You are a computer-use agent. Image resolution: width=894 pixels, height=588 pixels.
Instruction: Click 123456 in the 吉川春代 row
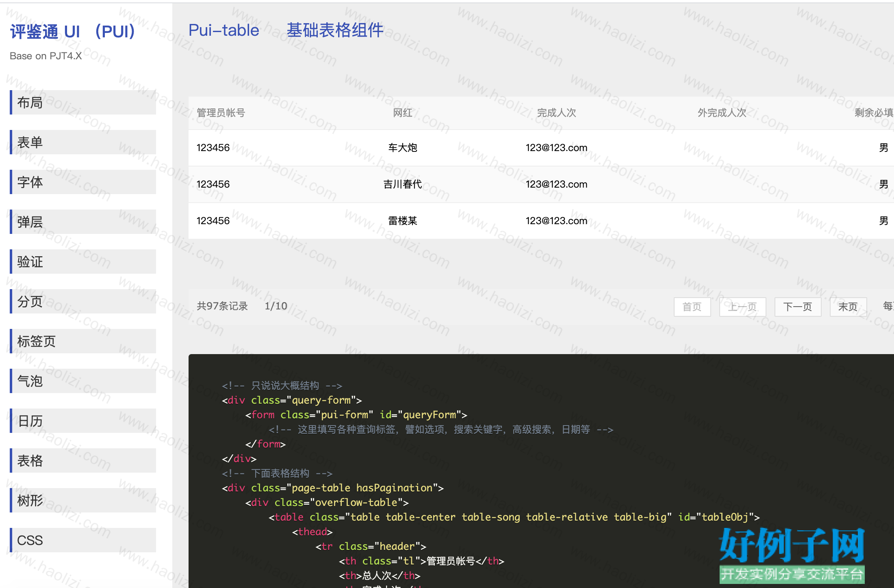tap(213, 184)
